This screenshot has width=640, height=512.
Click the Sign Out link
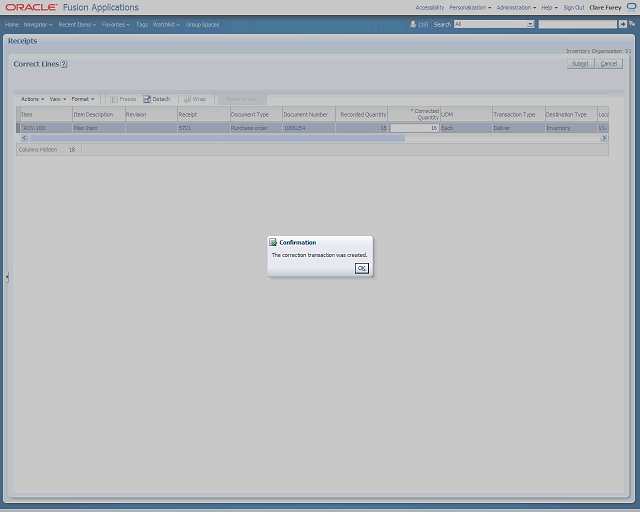[x=574, y=8]
